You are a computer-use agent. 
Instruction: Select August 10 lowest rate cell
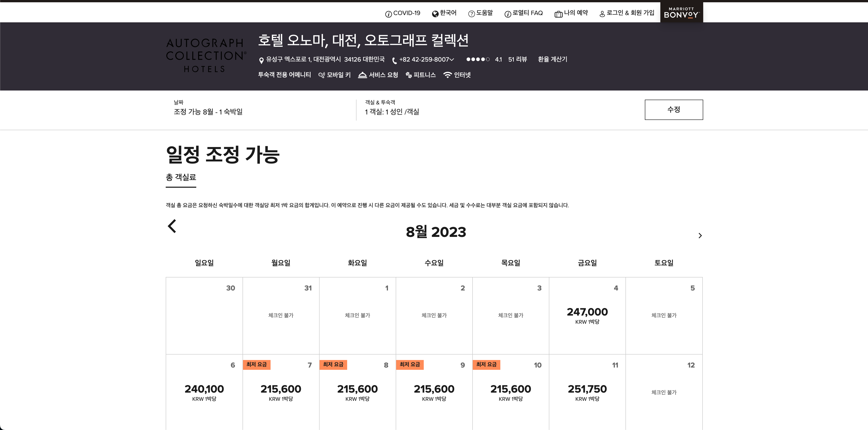pos(511,392)
